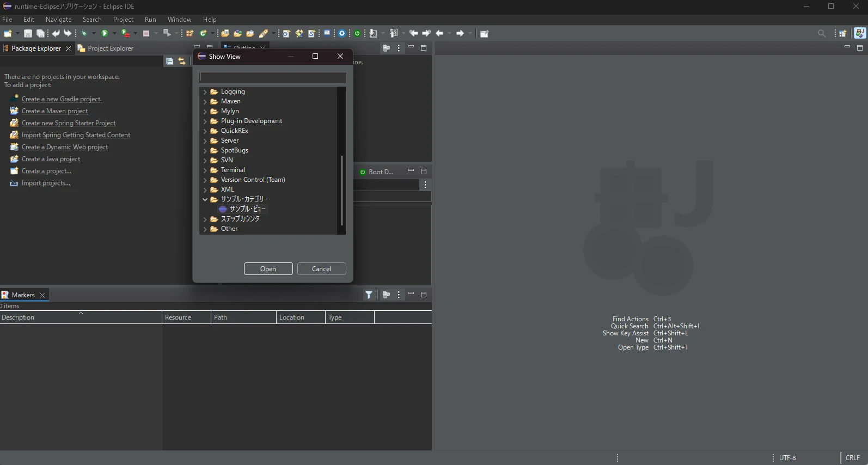Click the Create new Spring Starter Project link
The width and height of the screenshot is (868, 465).
click(x=69, y=123)
